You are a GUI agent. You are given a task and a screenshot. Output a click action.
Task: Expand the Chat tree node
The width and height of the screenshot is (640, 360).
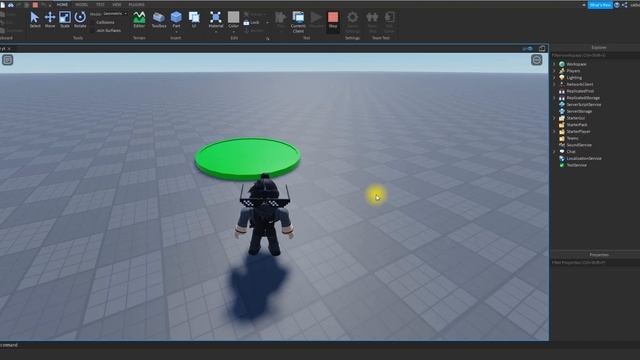(554, 151)
